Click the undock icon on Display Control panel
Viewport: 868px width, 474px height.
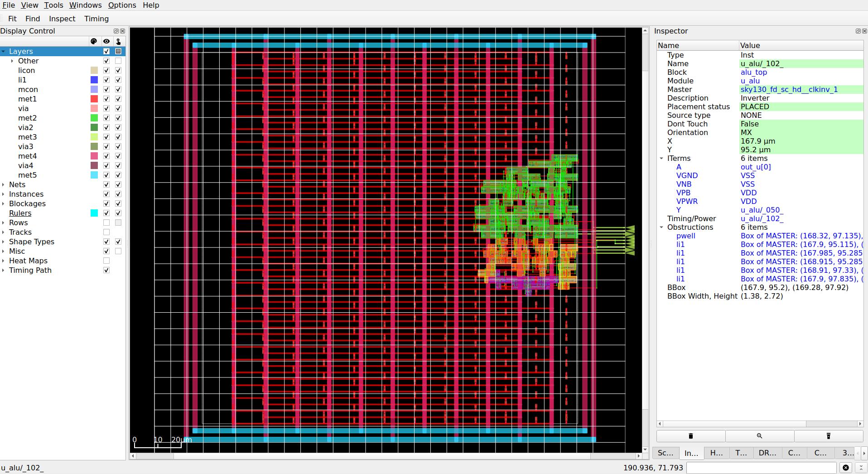(x=116, y=31)
